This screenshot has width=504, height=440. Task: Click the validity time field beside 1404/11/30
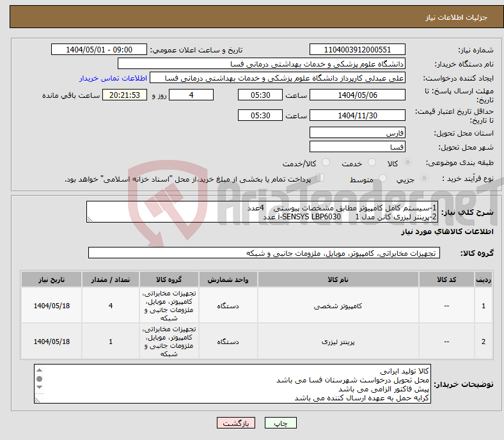(260, 115)
